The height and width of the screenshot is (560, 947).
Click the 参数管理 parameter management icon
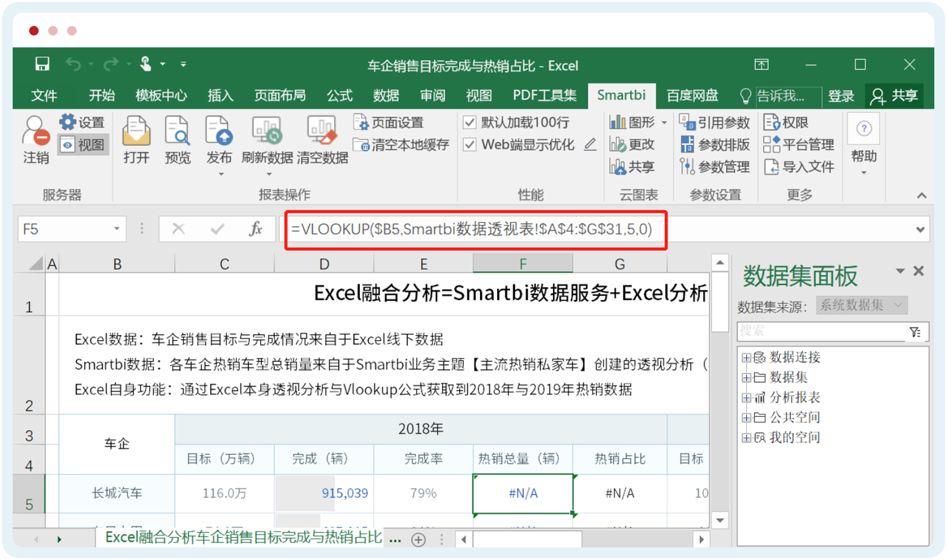(x=687, y=167)
